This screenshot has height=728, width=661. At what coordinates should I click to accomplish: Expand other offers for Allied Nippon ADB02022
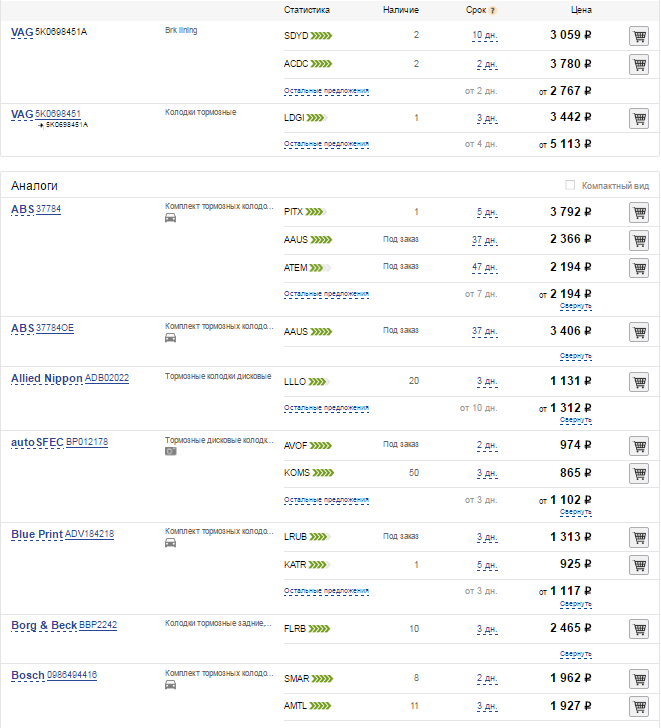(x=326, y=408)
